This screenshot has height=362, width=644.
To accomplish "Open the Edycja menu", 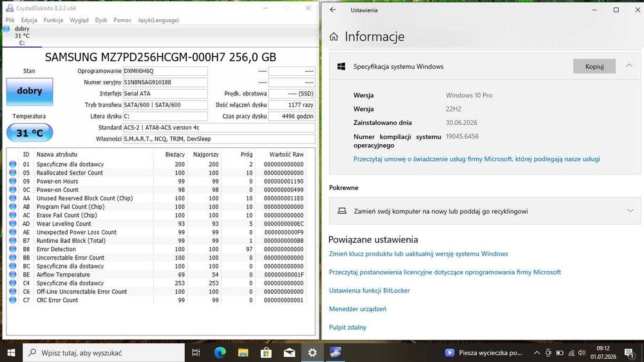I will tap(29, 20).
